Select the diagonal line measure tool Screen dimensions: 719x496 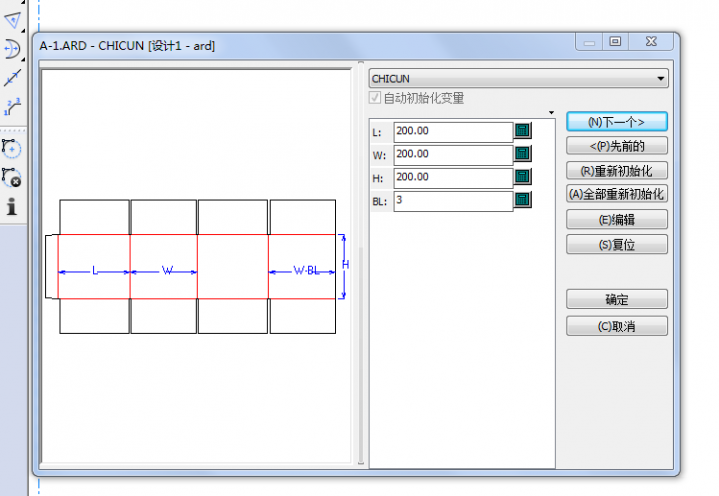pyautogui.click(x=12, y=78)
